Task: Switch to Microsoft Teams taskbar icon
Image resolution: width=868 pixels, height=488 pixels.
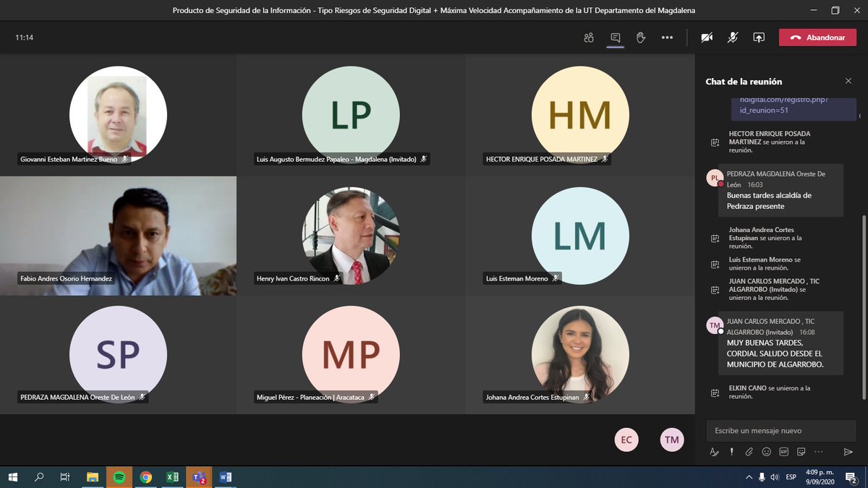Action: coord(198,477)
